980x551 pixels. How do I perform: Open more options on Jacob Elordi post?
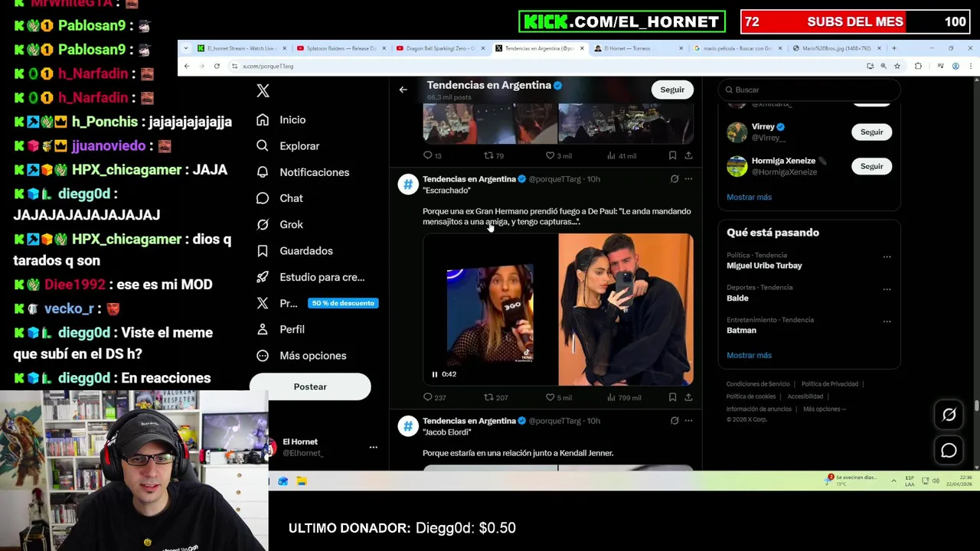(x=688, y=421)
